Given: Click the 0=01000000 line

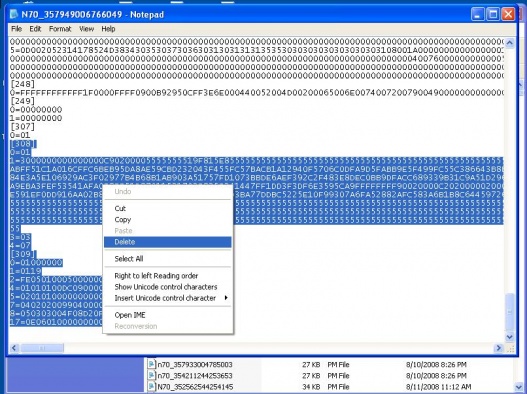Looking at the screenshot, I should pos(36,263).
